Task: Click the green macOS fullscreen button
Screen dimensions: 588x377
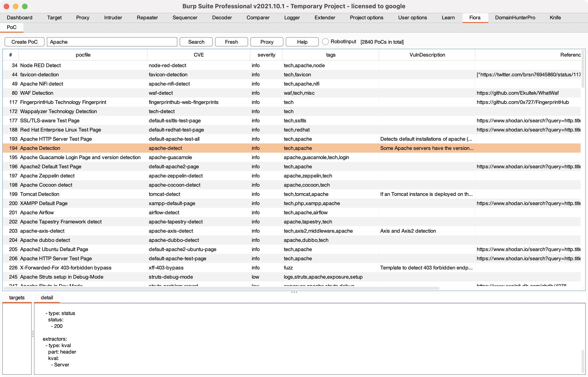Action: point(25,6)
